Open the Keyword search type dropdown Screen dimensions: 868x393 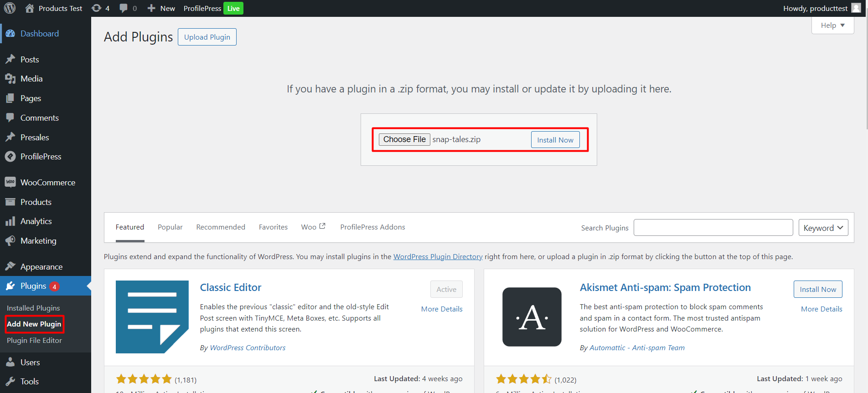coord(823,228)
